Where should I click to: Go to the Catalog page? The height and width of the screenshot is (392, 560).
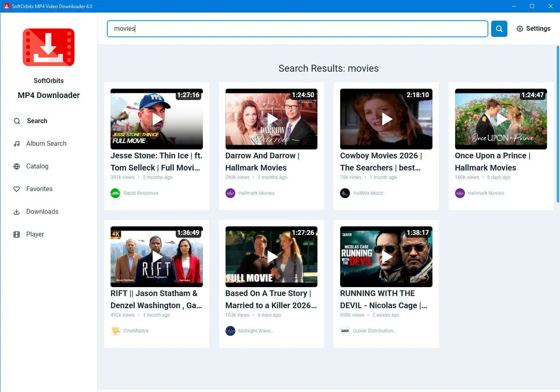coord(37,166)
